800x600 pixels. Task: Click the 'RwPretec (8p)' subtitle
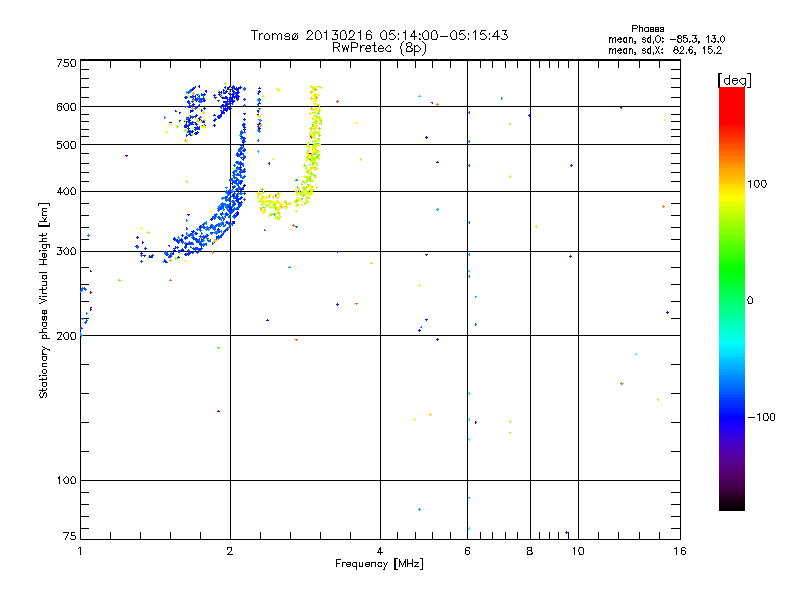[379, 48]
